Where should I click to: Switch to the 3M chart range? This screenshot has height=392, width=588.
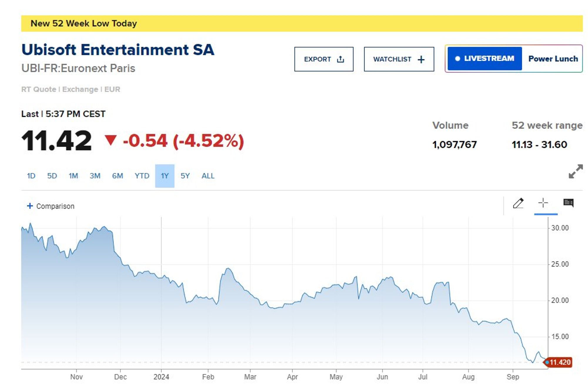click(95, 176)
